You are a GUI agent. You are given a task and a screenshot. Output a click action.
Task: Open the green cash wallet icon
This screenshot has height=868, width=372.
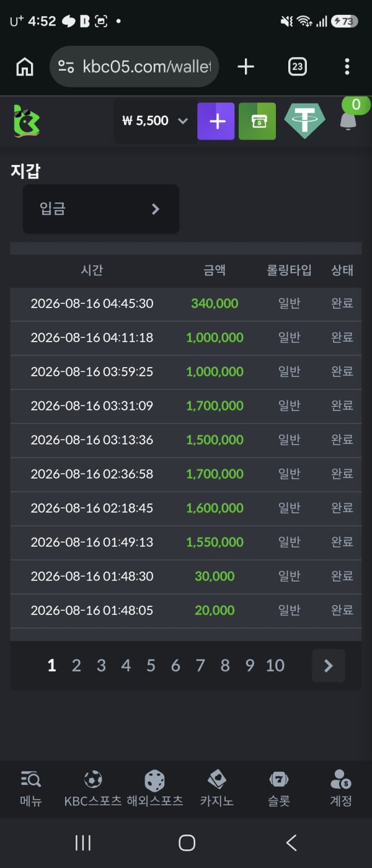point(257,121)
